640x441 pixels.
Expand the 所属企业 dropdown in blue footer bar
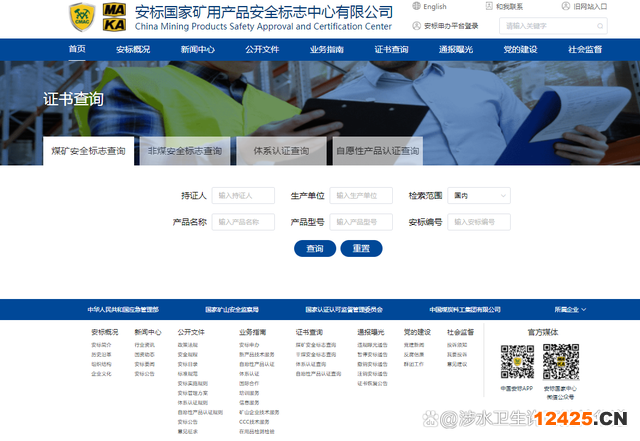(570, 310)
